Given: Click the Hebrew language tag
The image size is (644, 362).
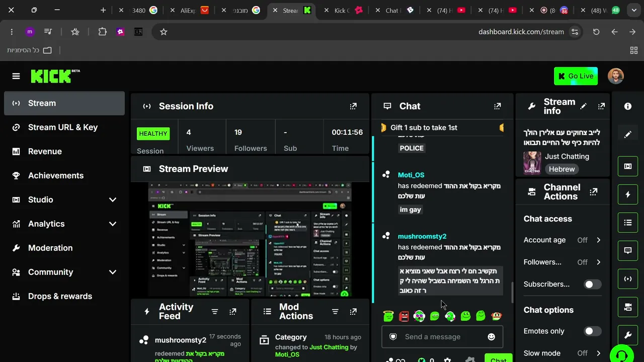Looking at the screenshot, I should [561, 169].
